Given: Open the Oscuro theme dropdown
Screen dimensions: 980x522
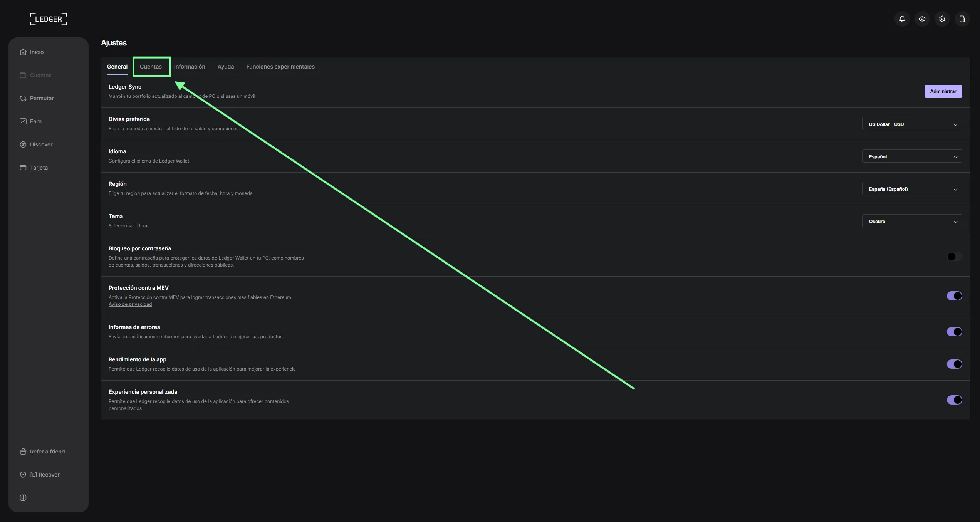Looking at the screenshot, I should (x=912, y=221).
